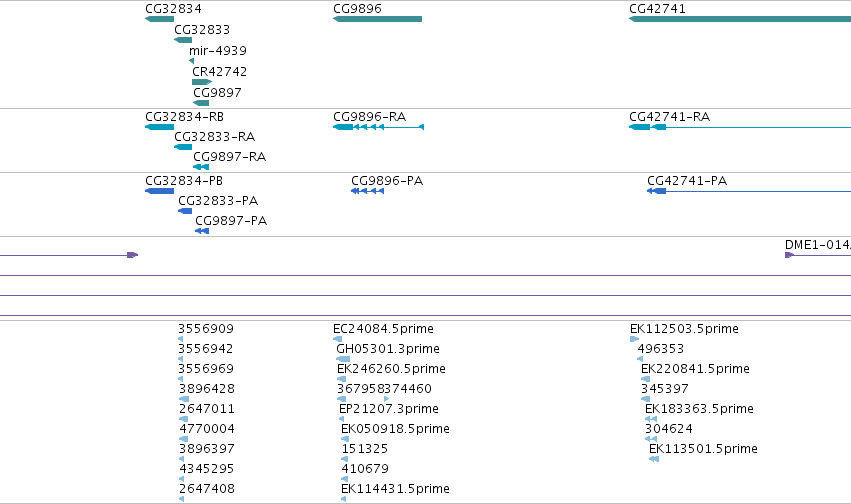Click the EK183363.5prime EST label

click(x=699, y=409)
